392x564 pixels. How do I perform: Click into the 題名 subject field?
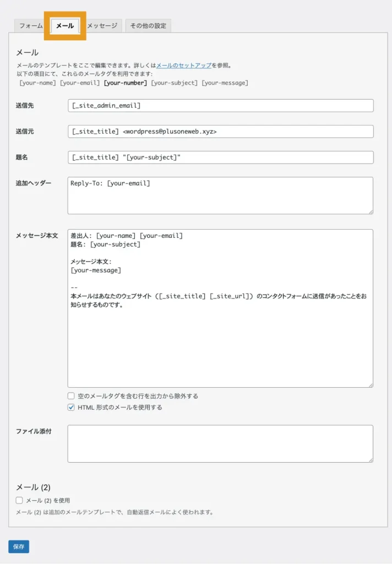coord(220,158)
